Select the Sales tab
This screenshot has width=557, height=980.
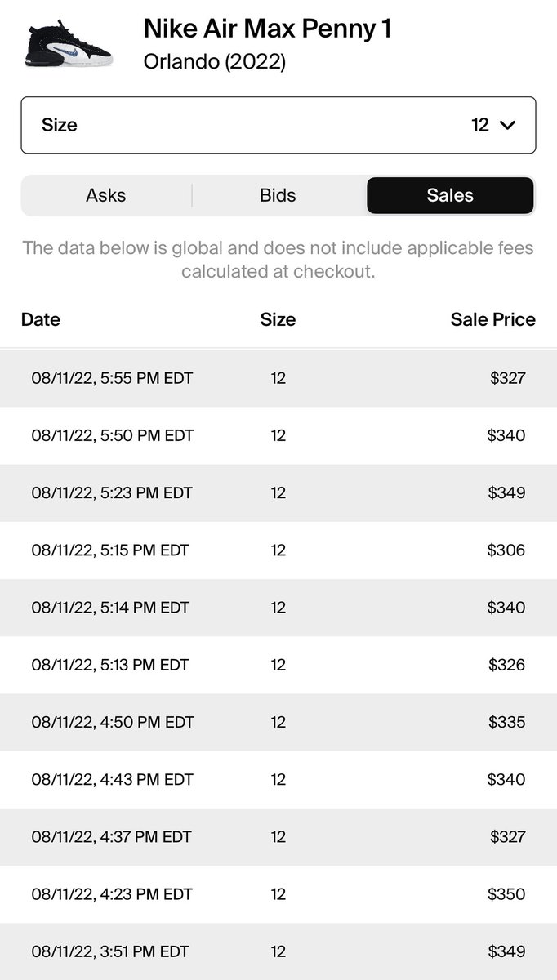450,195
